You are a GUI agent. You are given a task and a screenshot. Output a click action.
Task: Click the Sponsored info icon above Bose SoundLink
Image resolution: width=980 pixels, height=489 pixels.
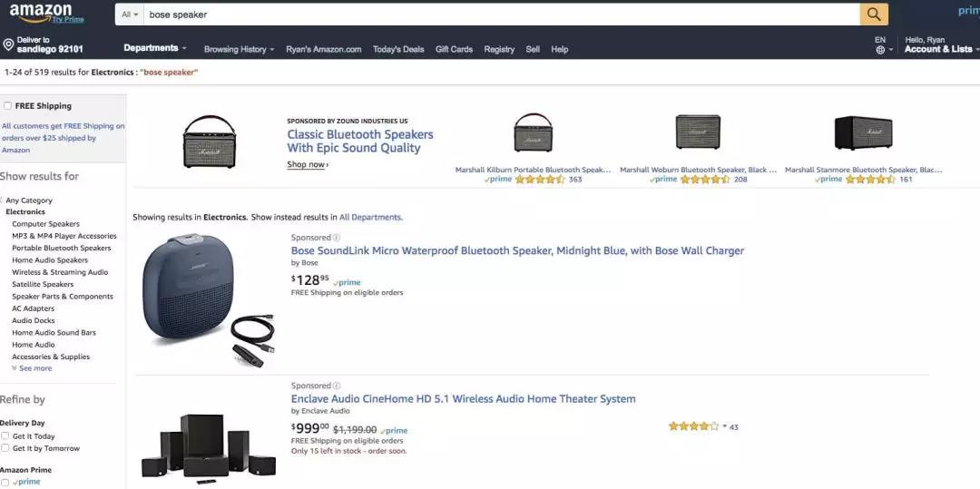pos(337,238)
